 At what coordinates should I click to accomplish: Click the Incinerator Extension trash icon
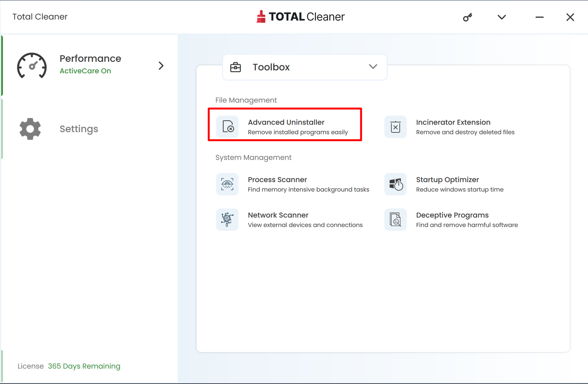[395, 127]
